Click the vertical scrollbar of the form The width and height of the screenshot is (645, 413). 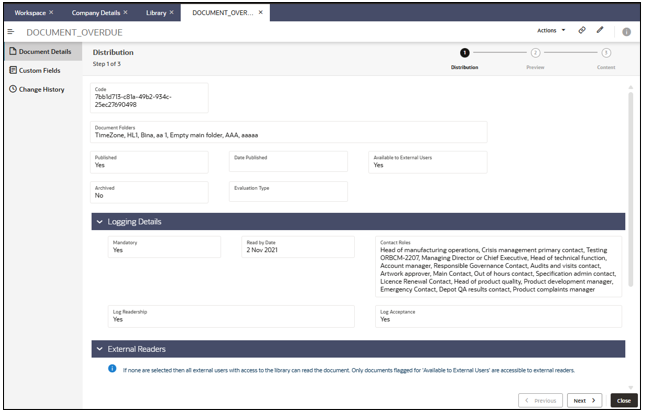(x=631, y=189)
